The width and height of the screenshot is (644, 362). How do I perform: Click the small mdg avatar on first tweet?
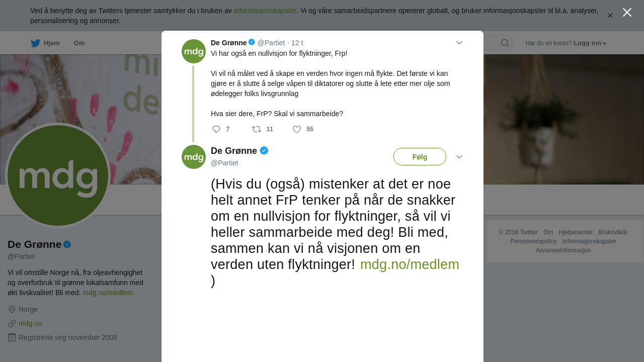pyautogui.click(x=194, y=51)
